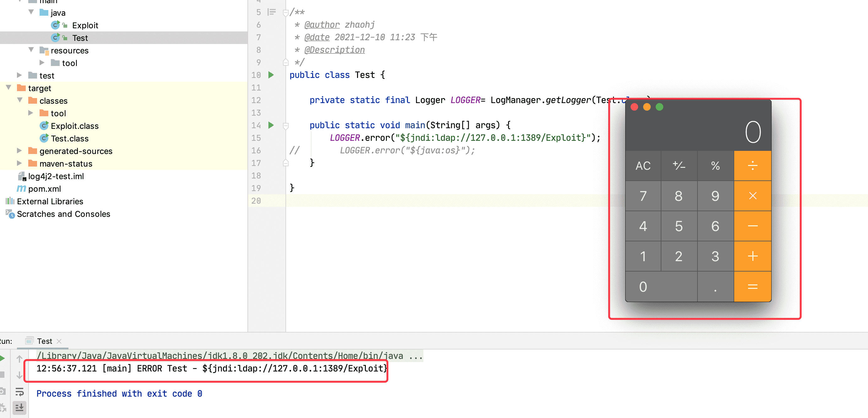
Task: Click the Test.class compiled file icon
Action: click(x=44, y=138)
